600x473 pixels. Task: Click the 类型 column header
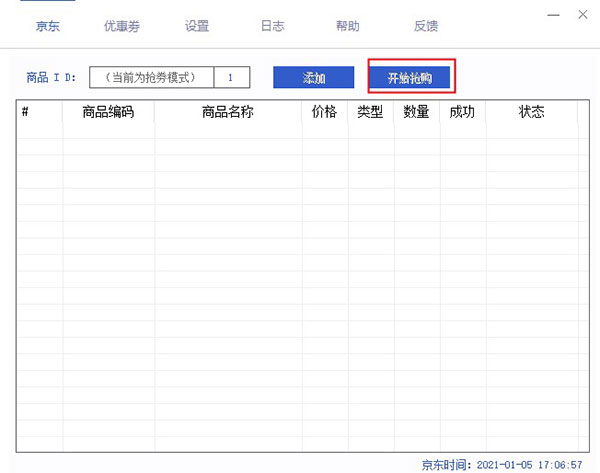click(x=370, y=113)
